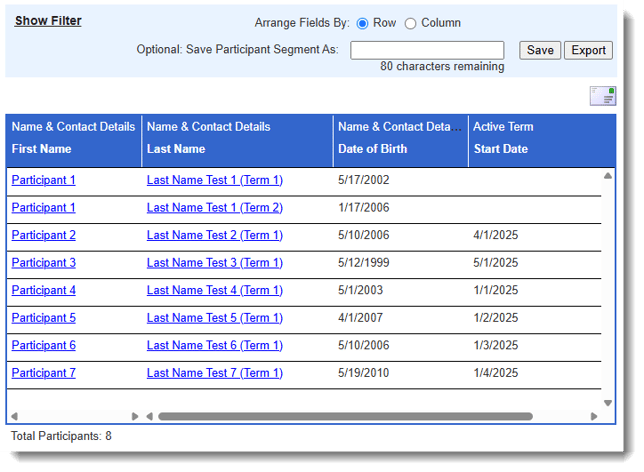
Task: Open Last Name Test 5 (Term 1)
Action: (214, 318)
